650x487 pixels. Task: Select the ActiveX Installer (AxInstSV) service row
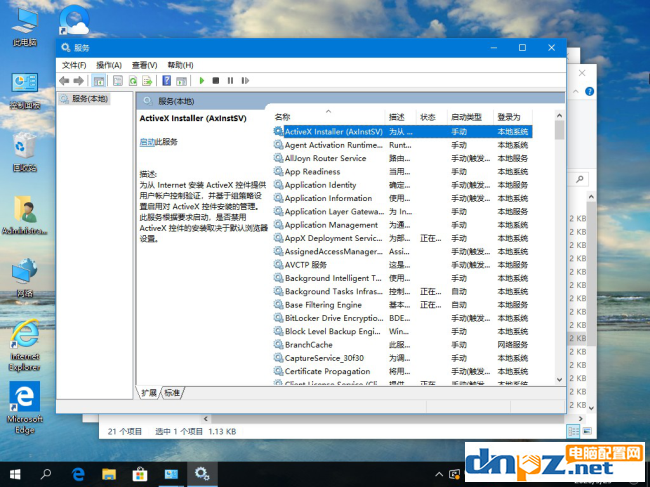[403, 132]
